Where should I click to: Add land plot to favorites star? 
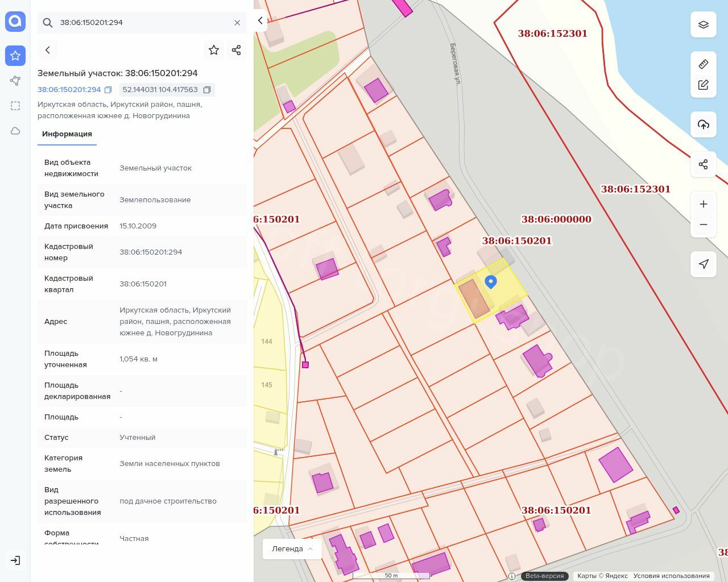[x=214, y=50]
